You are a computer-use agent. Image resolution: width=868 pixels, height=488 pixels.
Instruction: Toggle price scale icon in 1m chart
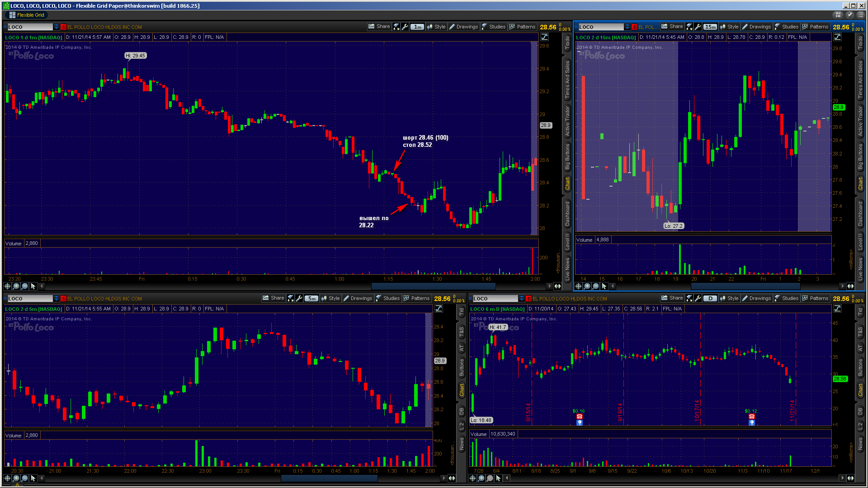(545, 37)
